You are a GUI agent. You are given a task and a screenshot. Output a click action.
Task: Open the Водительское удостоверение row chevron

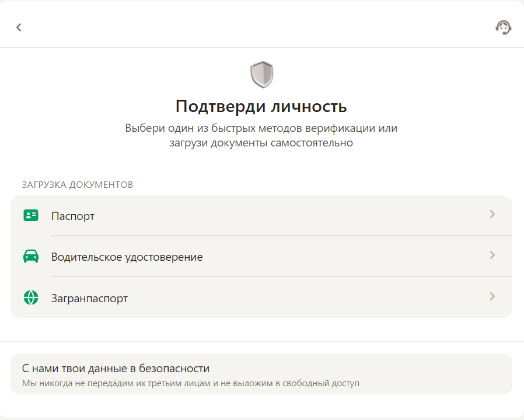[492, 256]
